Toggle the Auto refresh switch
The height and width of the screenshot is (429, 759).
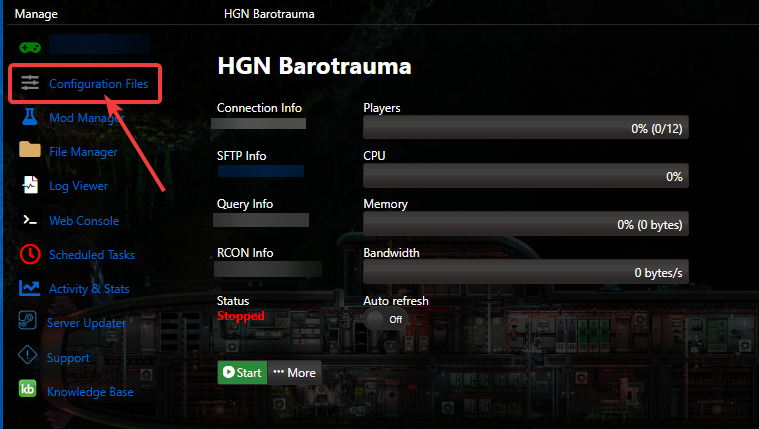(x=385, y=320)
